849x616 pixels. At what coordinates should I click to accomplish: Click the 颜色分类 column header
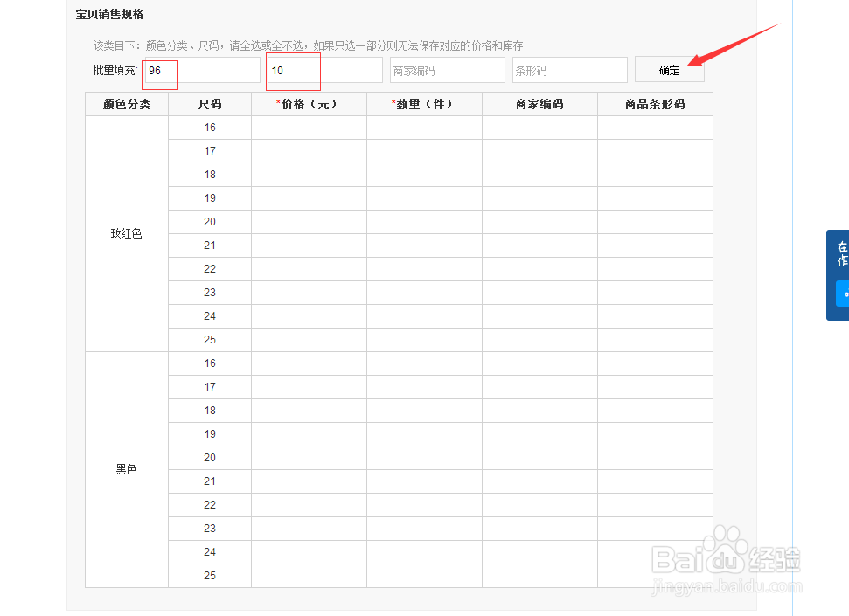[x=127, y=104]
